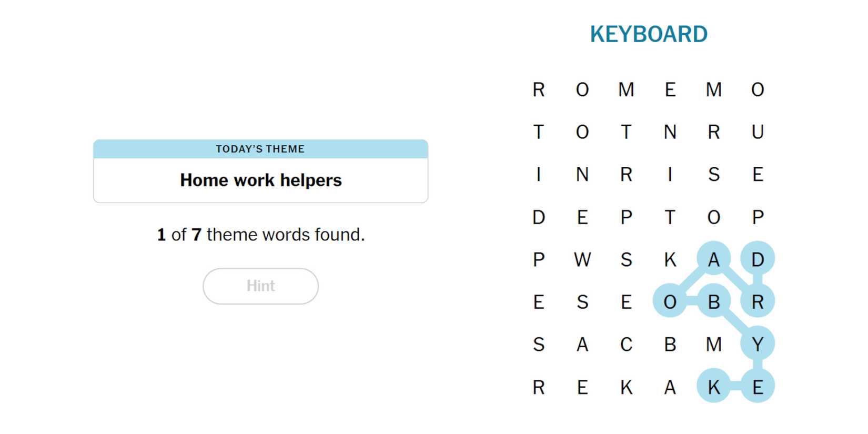Click the highlighted letter K
The width and height of the screenshot is (868, 434).
[713, 387]
